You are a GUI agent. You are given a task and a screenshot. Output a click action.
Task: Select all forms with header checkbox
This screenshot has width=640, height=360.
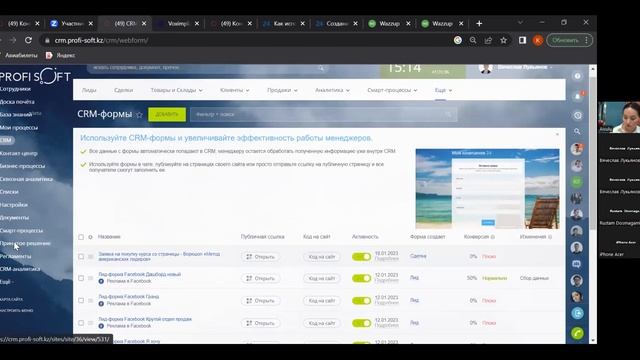click(81, 237)
